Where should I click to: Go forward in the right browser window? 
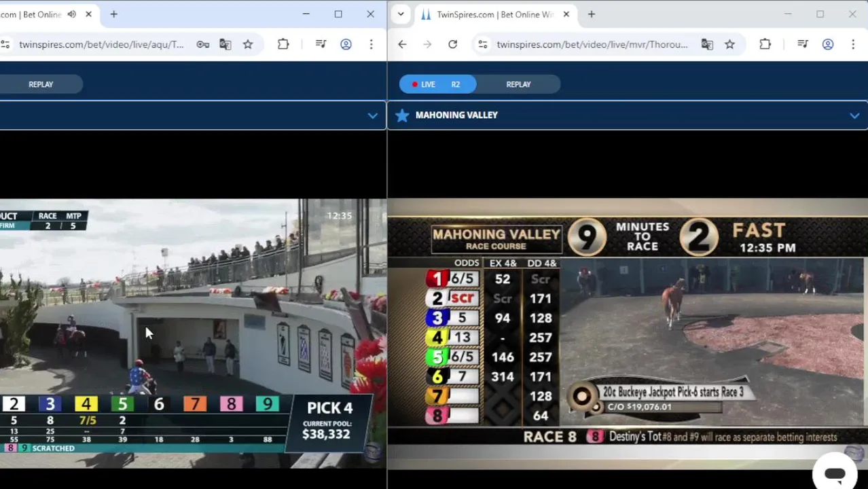coord(427,44)
